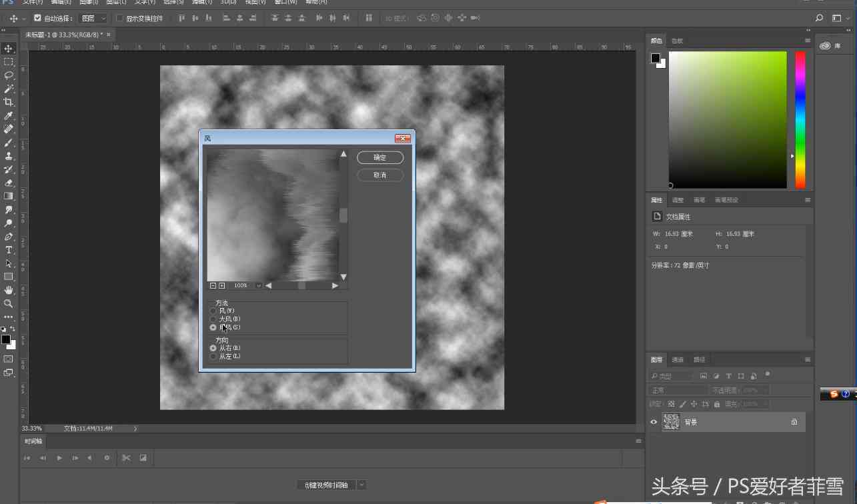Select the Hand tool
The width and height of the screenshot is (857, 504).
tap(9, 290)
